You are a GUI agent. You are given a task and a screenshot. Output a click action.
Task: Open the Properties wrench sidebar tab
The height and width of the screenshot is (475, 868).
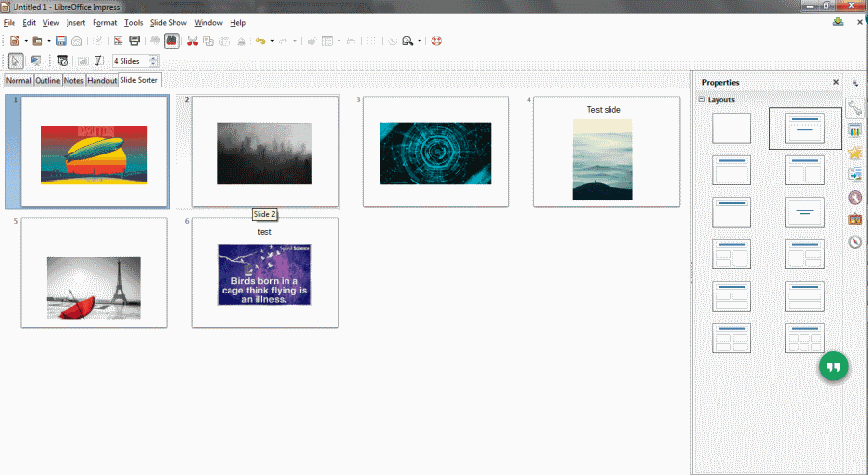[854, 107]
